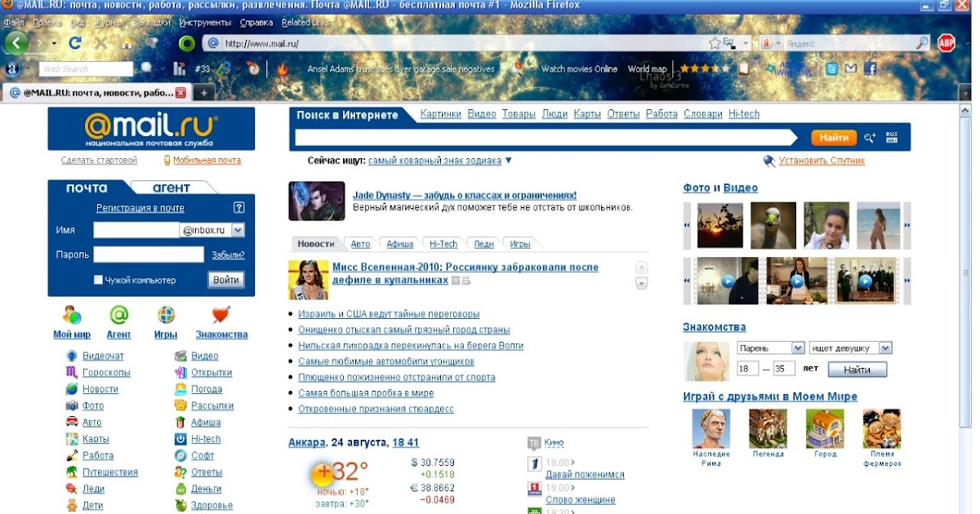980x514 pixels.
Task: Click the Погода weather icon
Action: [x=180, y=388]
